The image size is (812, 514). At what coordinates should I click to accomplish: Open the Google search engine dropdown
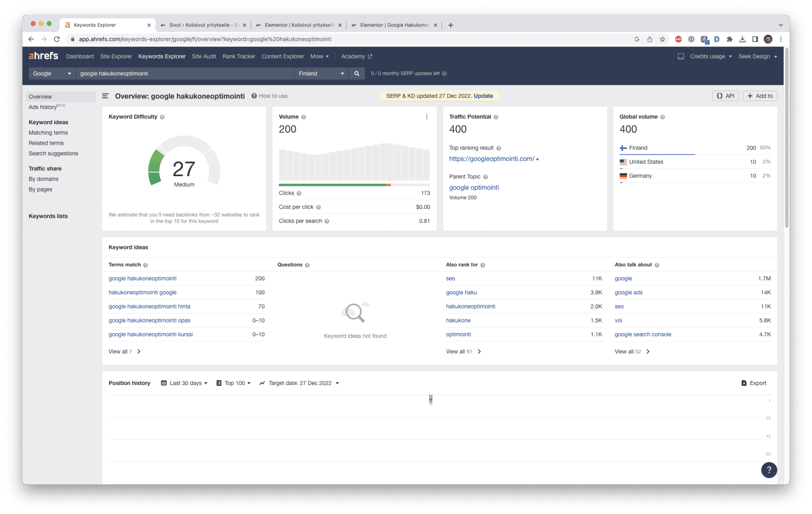click(52, 73)
